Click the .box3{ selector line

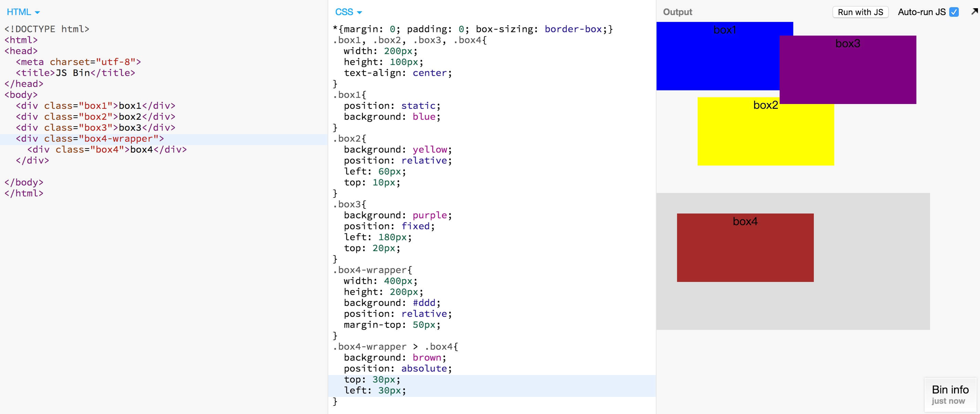(349, 204)
